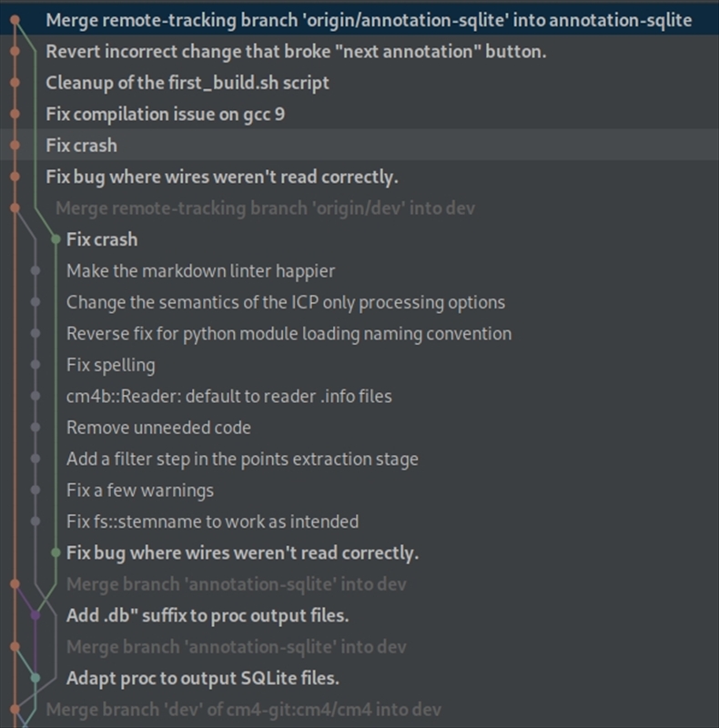Select 'Make the markdown linter happier' commit
The width and height of the screenshot is (719, 728).
point(200,271)
